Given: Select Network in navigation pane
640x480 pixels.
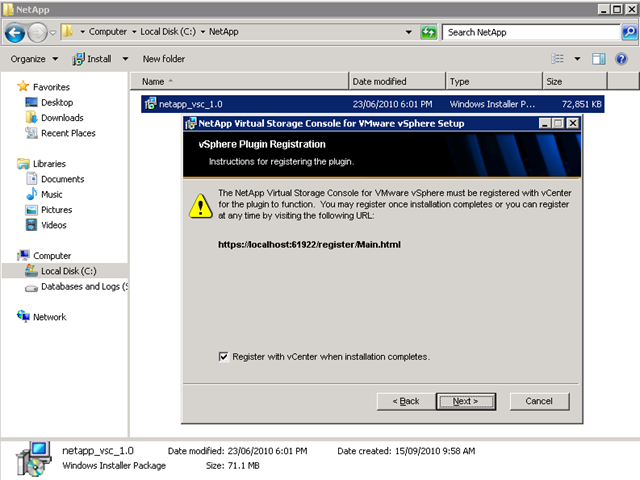Looking at the screenshot, I should 49,317.
